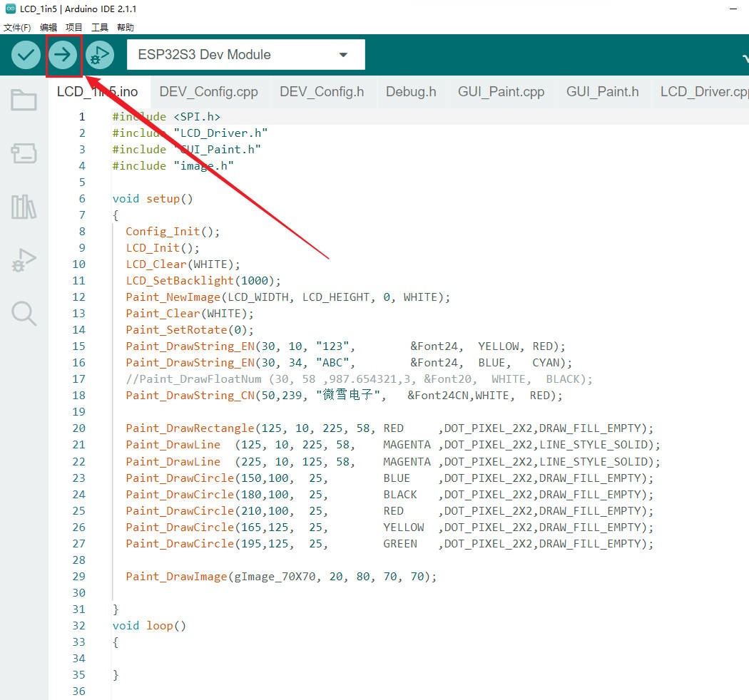Open the Debug sidebar panel
The image size is (749, 700).
[x=24, y=260]
